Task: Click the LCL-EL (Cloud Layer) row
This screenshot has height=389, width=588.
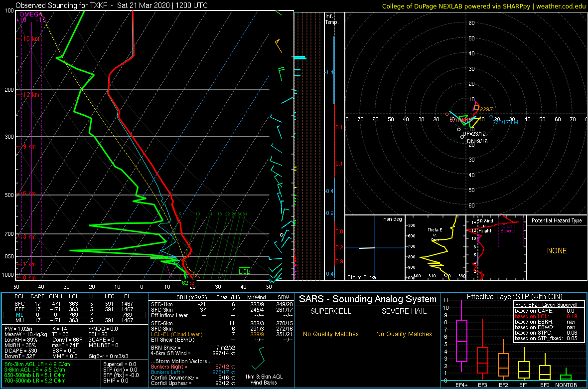Action: [222, 334]
